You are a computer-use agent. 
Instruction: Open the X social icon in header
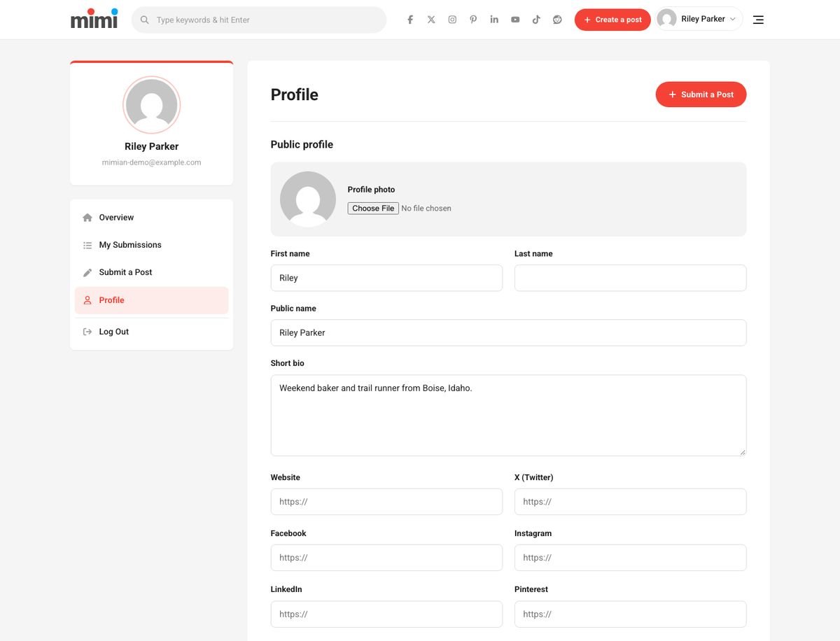click(x=431, y=20)
